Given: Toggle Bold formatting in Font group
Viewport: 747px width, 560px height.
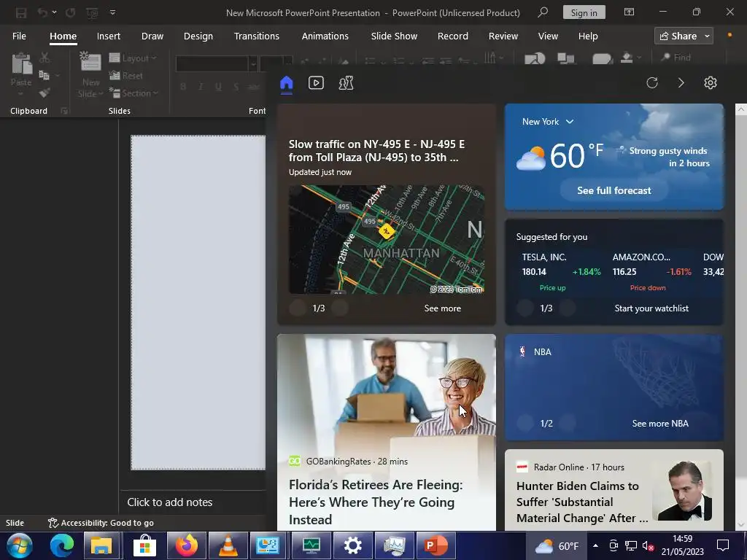Looking at the screenshot, I should click(x=183, y=87).
